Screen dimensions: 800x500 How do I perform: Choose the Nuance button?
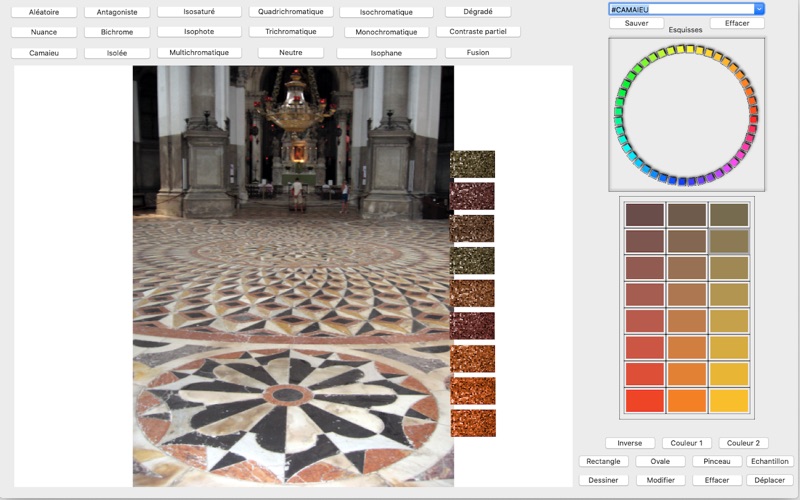pyautogui.click(x=44, y=32)
